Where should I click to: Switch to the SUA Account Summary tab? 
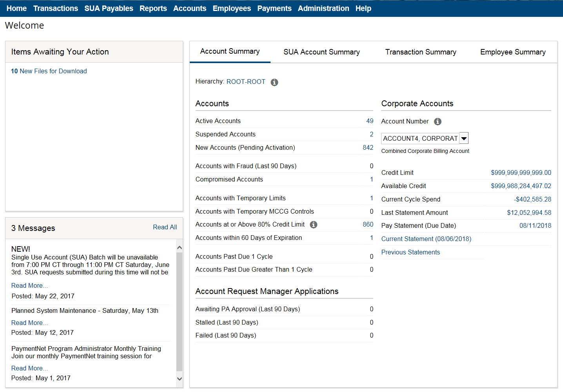coord(321,52)
